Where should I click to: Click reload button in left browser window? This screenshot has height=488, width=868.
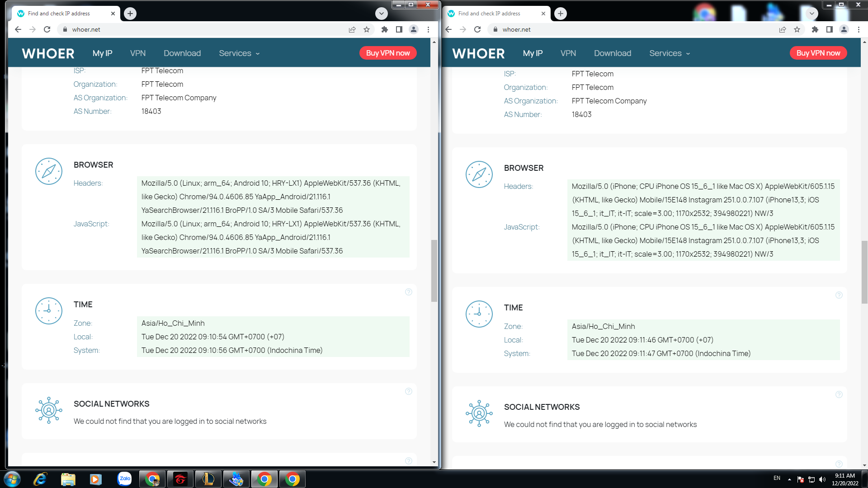[47, 29]
